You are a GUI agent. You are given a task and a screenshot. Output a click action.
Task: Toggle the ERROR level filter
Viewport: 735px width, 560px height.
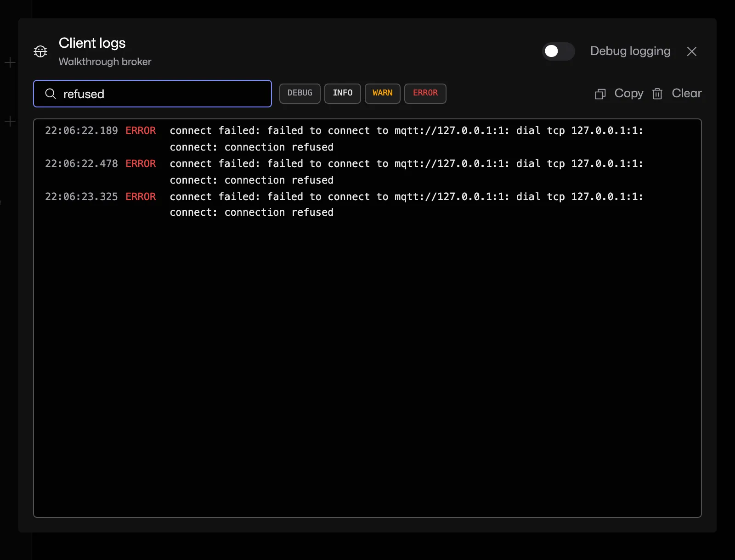pyautogui.click(x=425, y=93)
